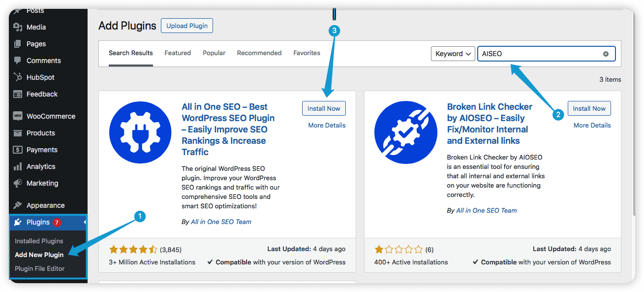Click the Add Plugins page heading
Screen dimensions: 644x292
point(127,26)
